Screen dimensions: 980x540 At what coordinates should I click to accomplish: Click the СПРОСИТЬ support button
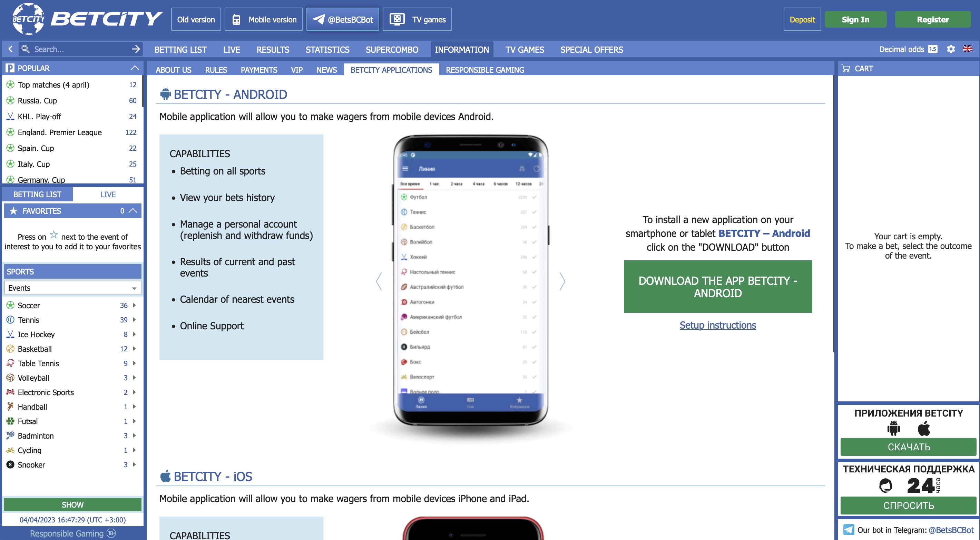click(x=909, y=506)
